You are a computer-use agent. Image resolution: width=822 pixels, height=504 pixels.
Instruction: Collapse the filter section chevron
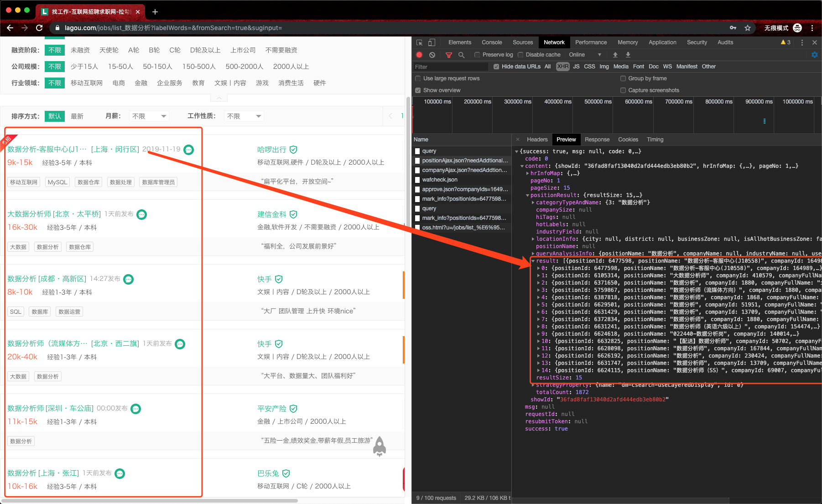click(x=219, y=98)
